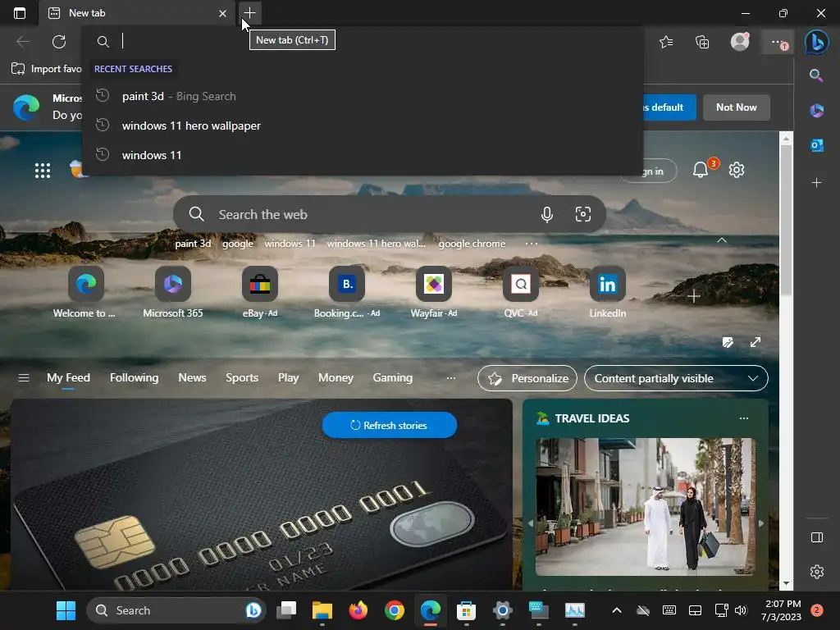
Task: Open the Windows Start button
Action: click(x=66, y=610)
